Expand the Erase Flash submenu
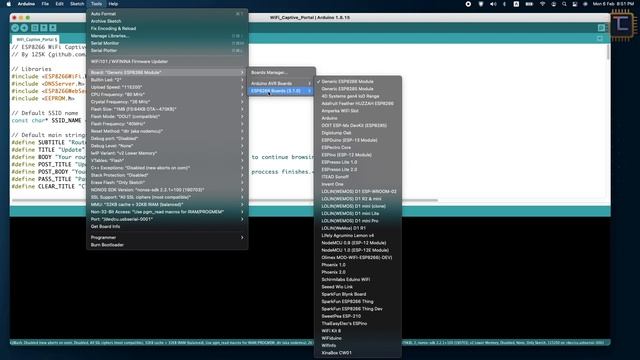Screen dimensions: 640x360 [x=167, y=182]
